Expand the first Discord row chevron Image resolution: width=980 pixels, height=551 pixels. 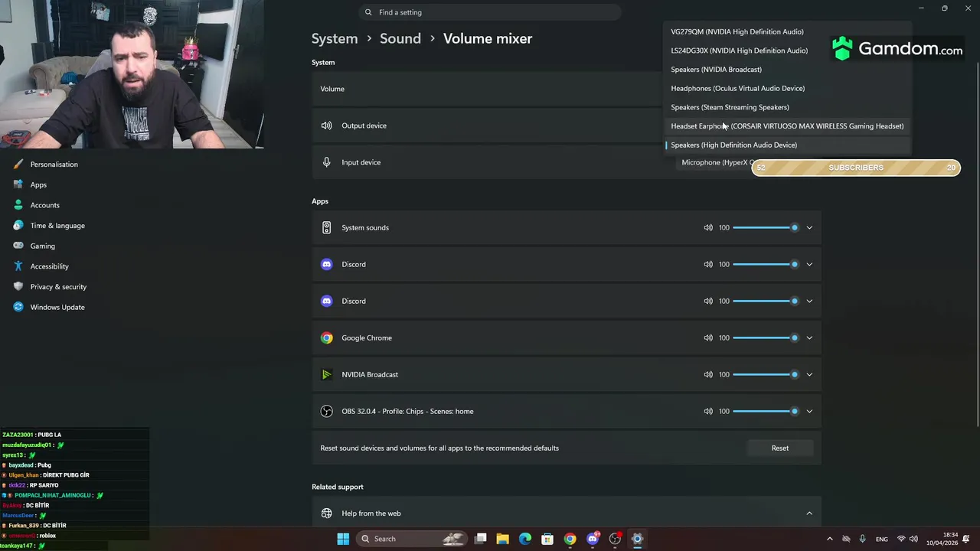coord(809,264)
